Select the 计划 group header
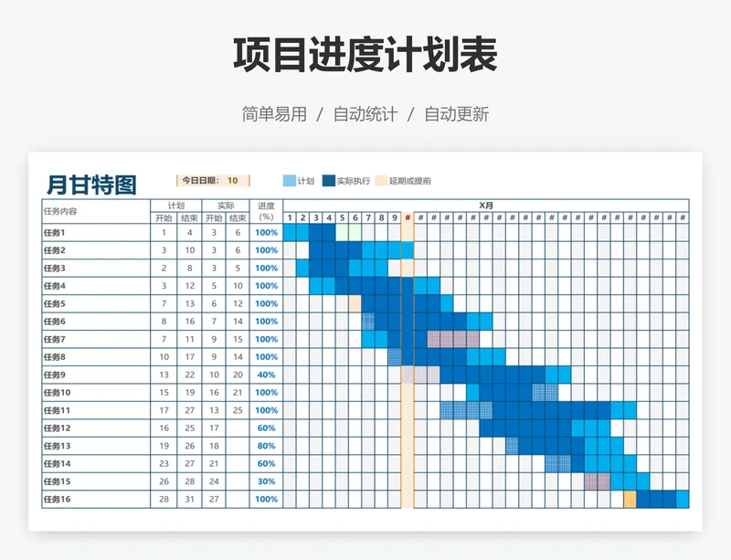Viewport: 731px width, 560px height. click(x=176, y=206)
